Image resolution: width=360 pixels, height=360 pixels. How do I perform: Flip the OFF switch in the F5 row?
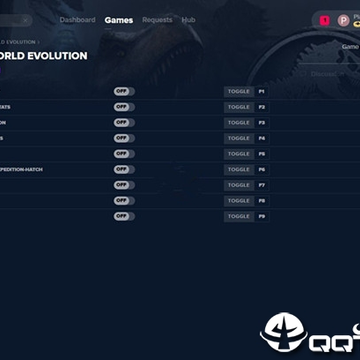click(x=124, y=154)
